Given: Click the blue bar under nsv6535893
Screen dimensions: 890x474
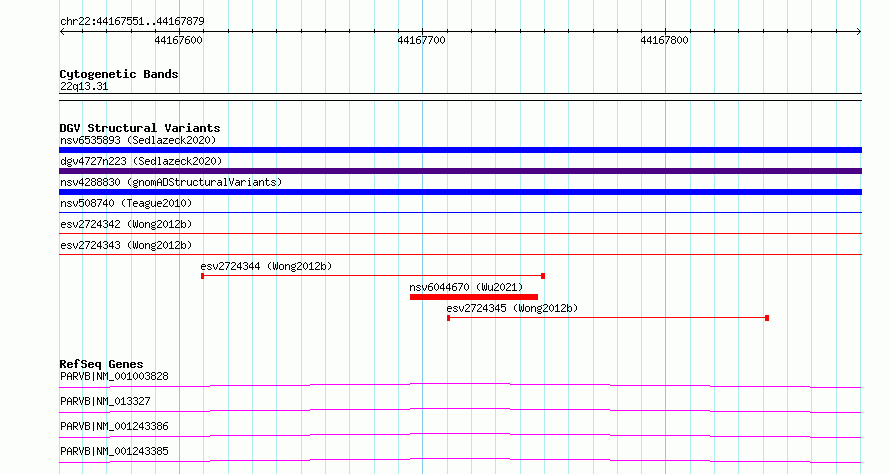Looking at the screenshot, I should pyautogui.click(x=460, y=150).
